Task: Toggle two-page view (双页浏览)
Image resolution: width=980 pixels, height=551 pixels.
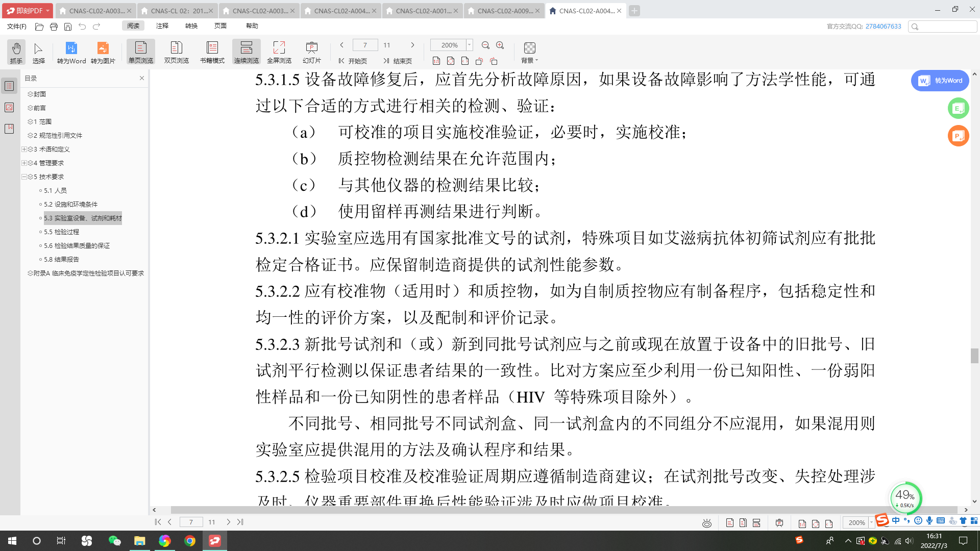Action: (x=176, y=52)
